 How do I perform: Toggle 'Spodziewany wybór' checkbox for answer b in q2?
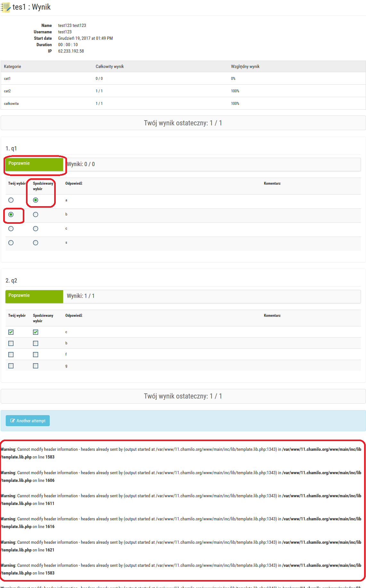[x=36, y=343]
